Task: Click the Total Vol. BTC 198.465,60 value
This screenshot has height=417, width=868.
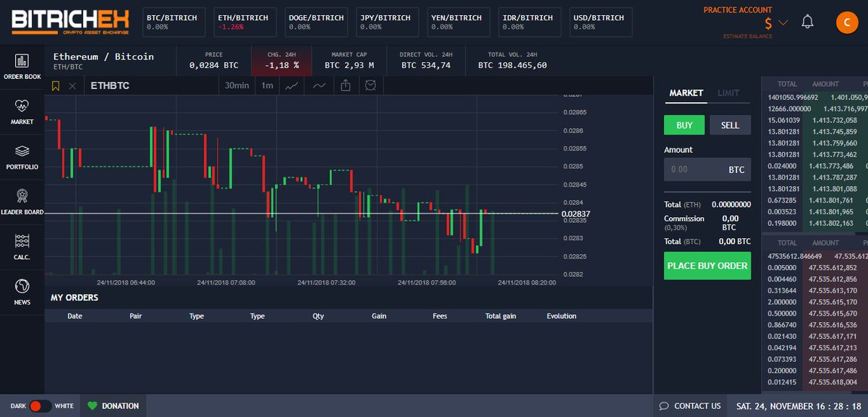Action: 512,65
